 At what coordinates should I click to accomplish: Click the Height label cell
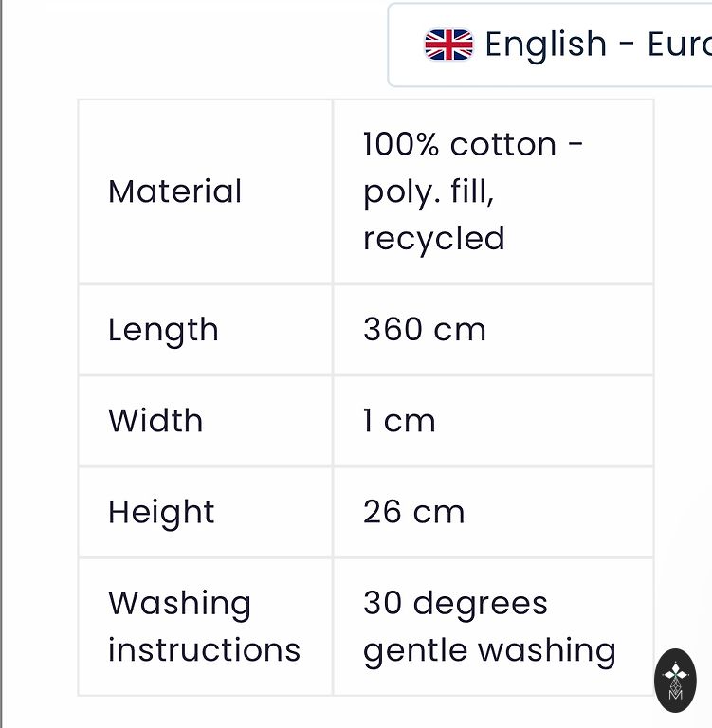point(161,513)
